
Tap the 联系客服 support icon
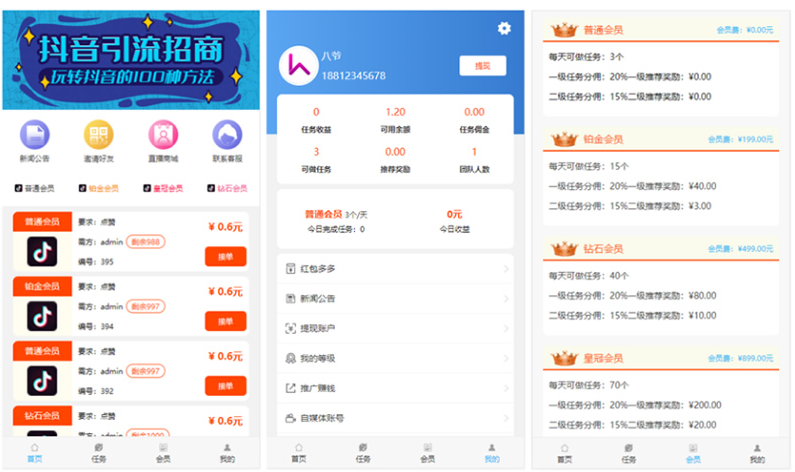(x=227, y=134)
